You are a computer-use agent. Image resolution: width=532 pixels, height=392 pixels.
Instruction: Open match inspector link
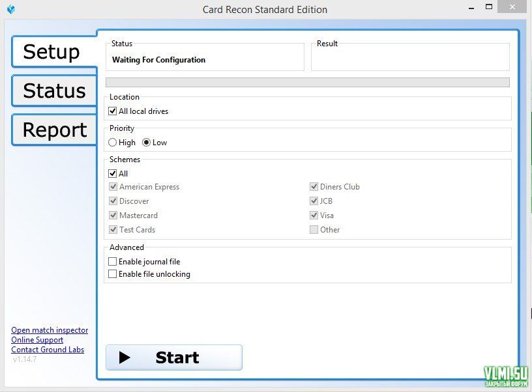click(50, 330)
